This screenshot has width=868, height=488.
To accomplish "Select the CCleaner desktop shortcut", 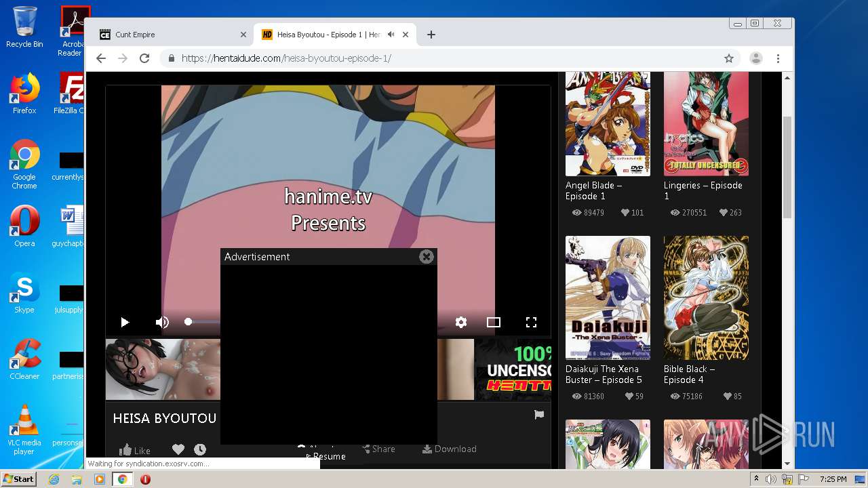I will [24, 359].
